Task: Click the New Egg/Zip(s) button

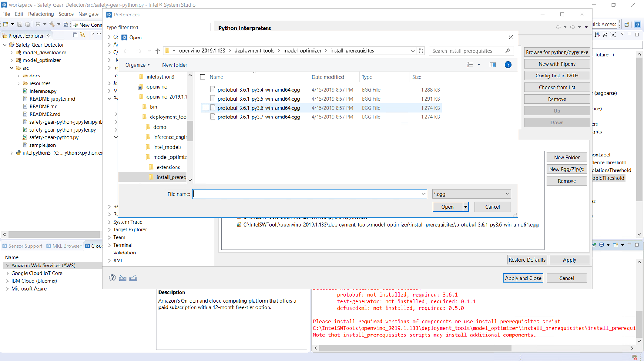Action: (x=566, y=169)
